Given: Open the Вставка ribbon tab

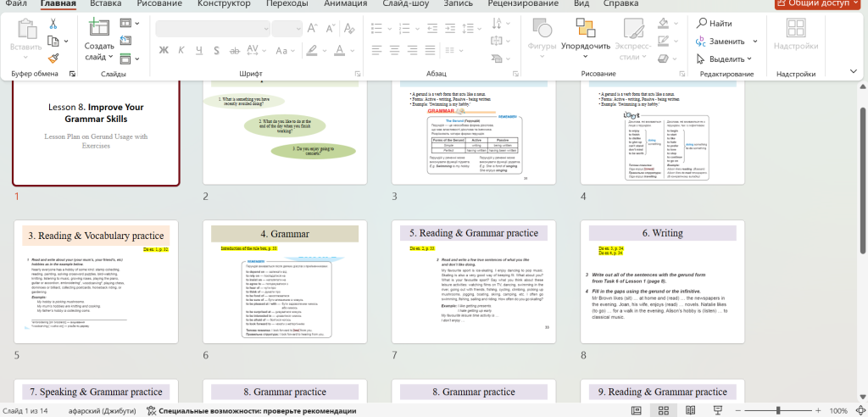Looking at the screenshot, I should [x=111, y=3].
